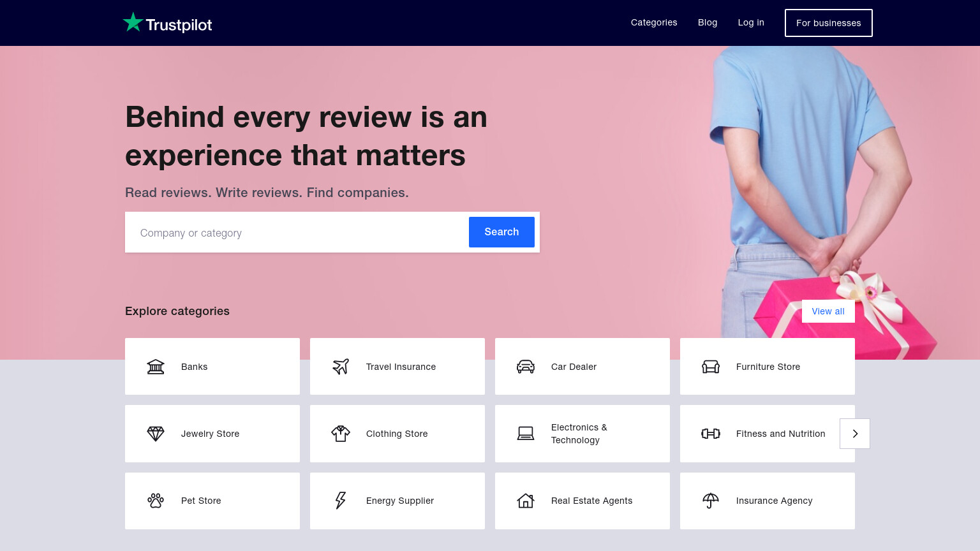Viewport: 980px width, 551px height.
Task: Open Categories in the top navigation
Action: 654,22
